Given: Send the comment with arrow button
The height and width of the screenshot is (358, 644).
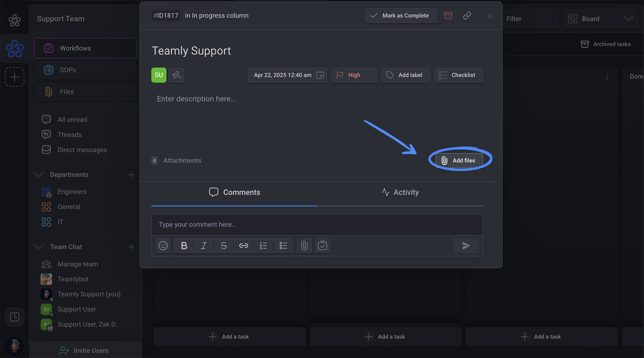Looking at the screenshot, I should pos(466,246).
